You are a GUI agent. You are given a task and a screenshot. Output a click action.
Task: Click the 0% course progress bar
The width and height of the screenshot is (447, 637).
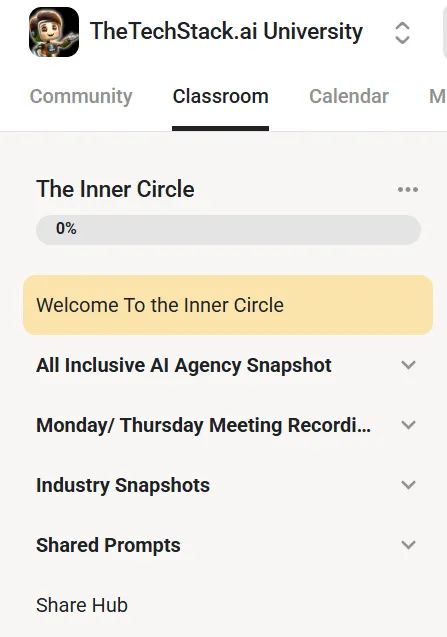click(x=228, y=230)
